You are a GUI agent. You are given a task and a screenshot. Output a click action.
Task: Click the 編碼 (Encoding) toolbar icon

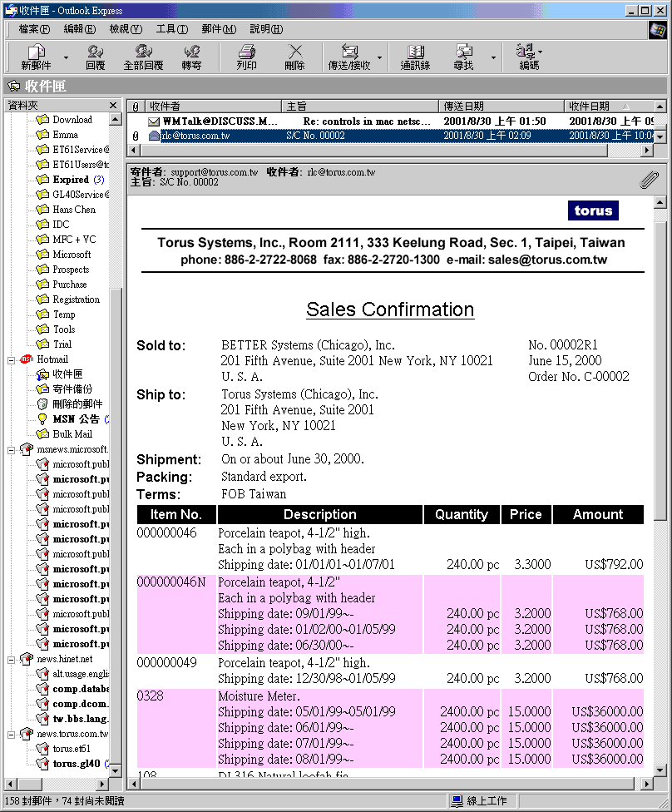coord(529,57)
